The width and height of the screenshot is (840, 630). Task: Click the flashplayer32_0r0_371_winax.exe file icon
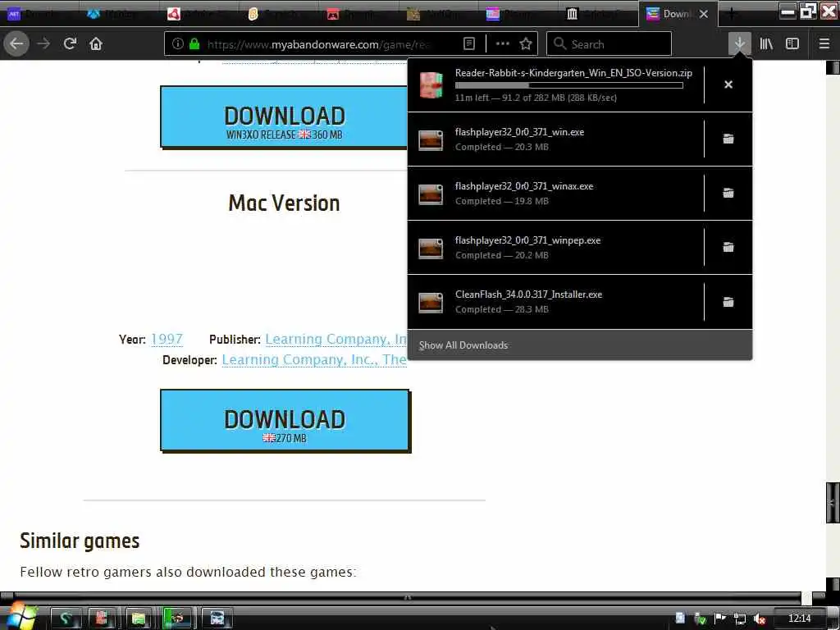click(x=431, y=194)
